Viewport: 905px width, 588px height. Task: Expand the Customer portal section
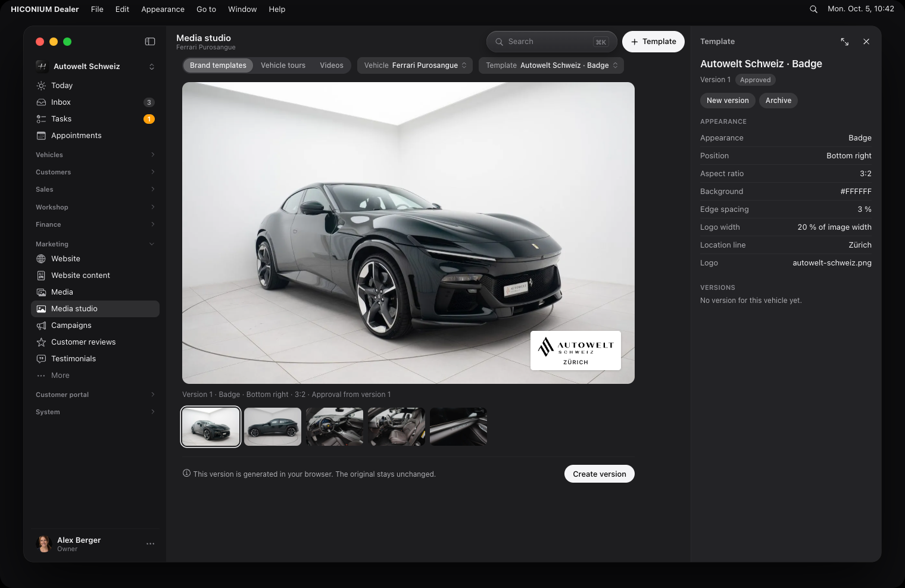(95, 395)
